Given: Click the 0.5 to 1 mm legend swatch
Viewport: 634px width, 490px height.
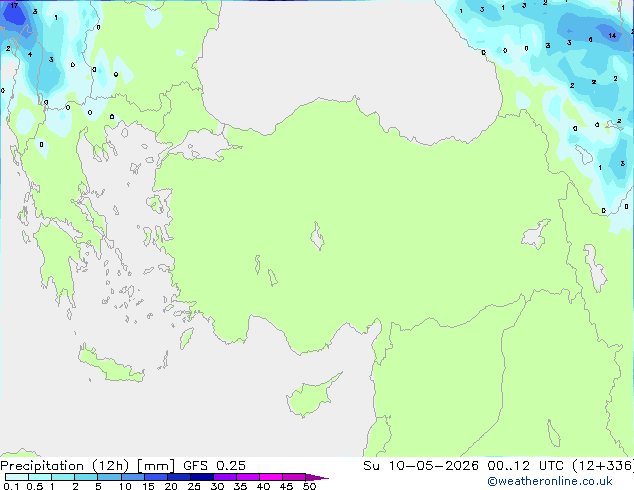Looking at the screenshot, I should coord(40,477).
